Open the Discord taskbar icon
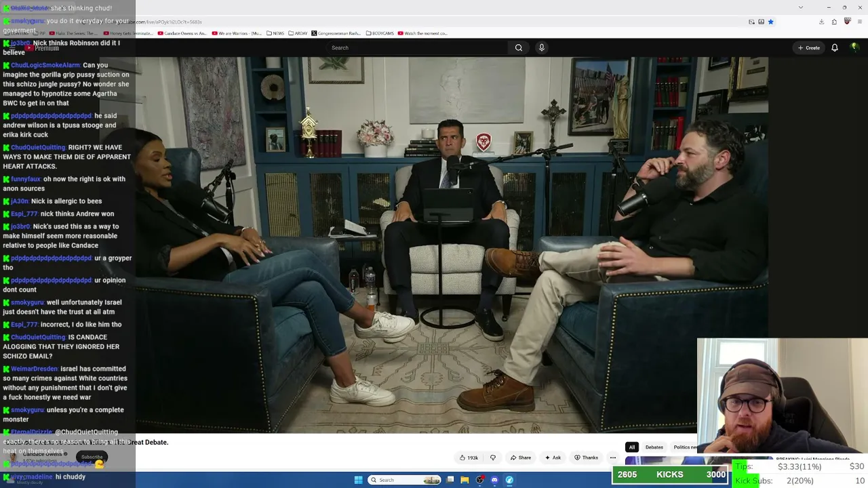Screen dimensions: 868x488 (x=494, y=480)
